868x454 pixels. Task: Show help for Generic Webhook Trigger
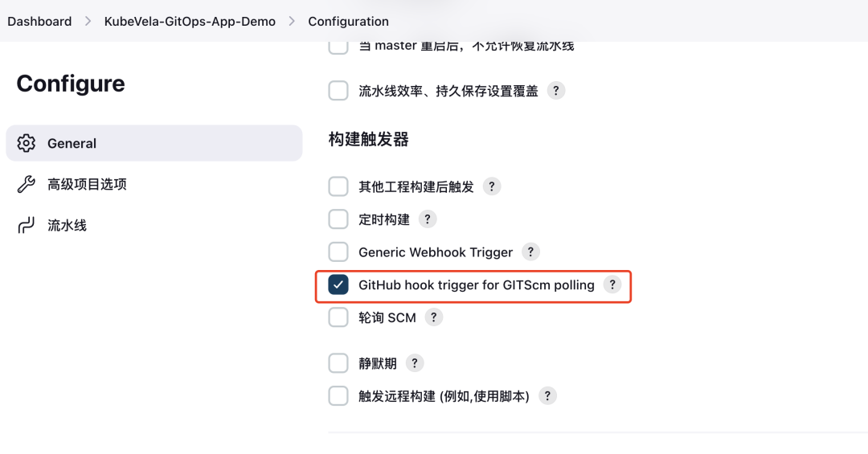click(x=530, y=252)
